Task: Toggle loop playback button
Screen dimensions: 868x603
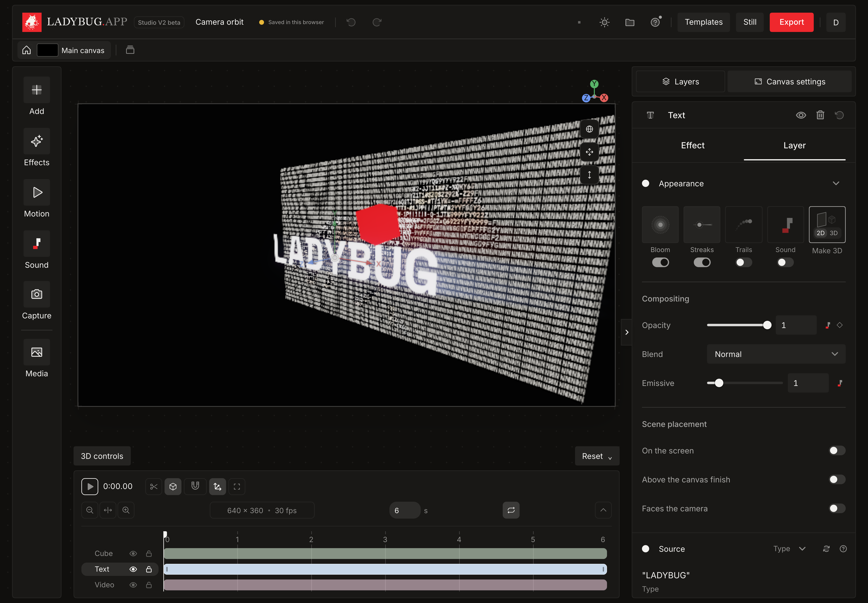Action: (511, 510)
